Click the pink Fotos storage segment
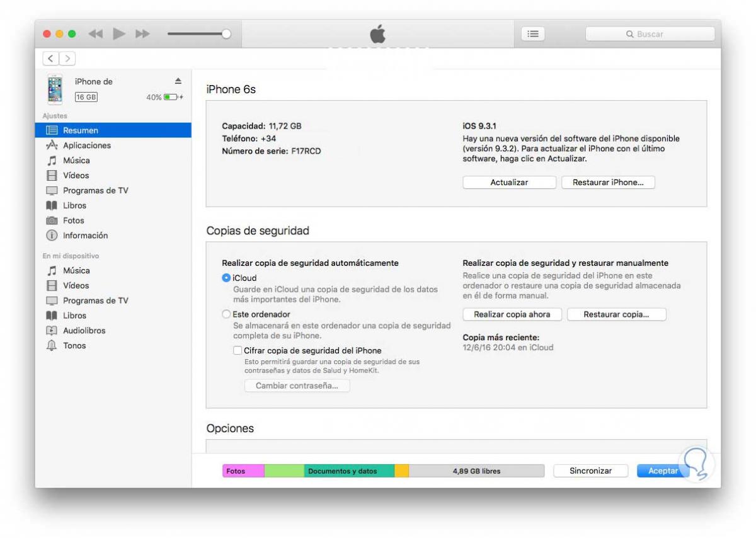Image resolution: width=756 pixels, height=538 pixels. (x=243, y=471)
